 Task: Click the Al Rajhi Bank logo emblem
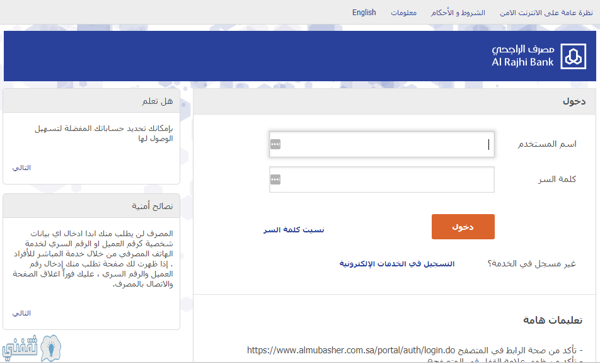(x=574, y=56)
